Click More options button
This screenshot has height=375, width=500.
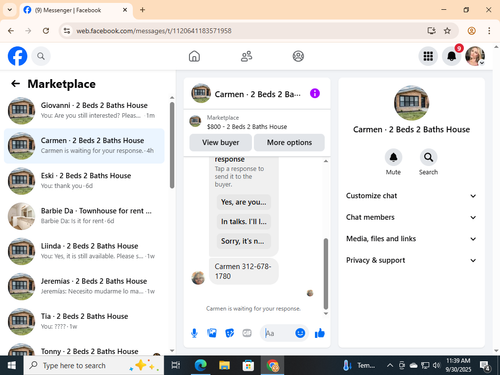289,142
